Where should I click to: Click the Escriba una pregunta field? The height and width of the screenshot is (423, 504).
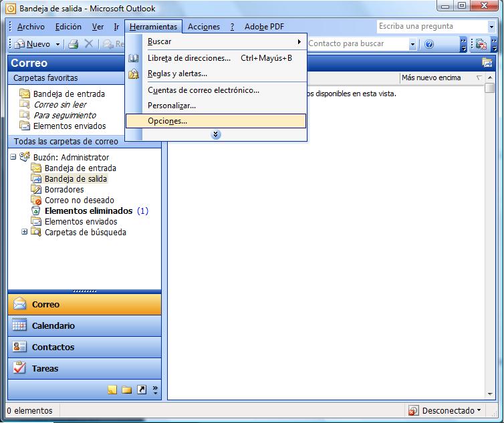[432, 27]
